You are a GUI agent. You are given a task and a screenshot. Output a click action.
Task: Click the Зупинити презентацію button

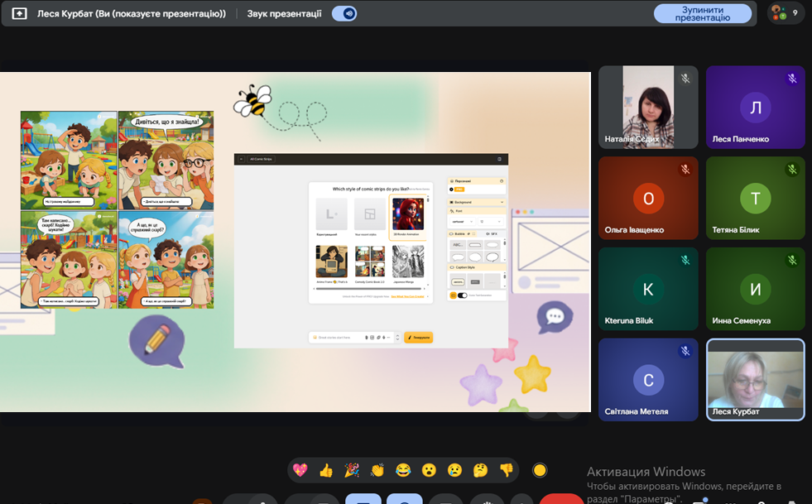tap(703, 13)
